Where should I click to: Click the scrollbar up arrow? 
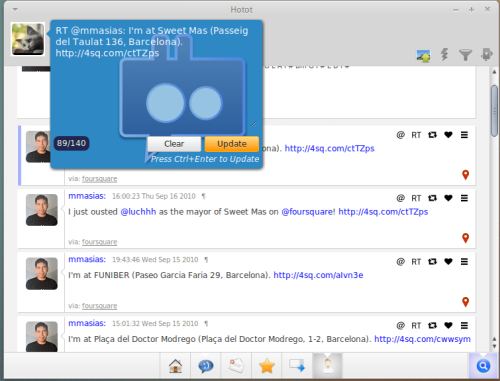click(494, 72)
